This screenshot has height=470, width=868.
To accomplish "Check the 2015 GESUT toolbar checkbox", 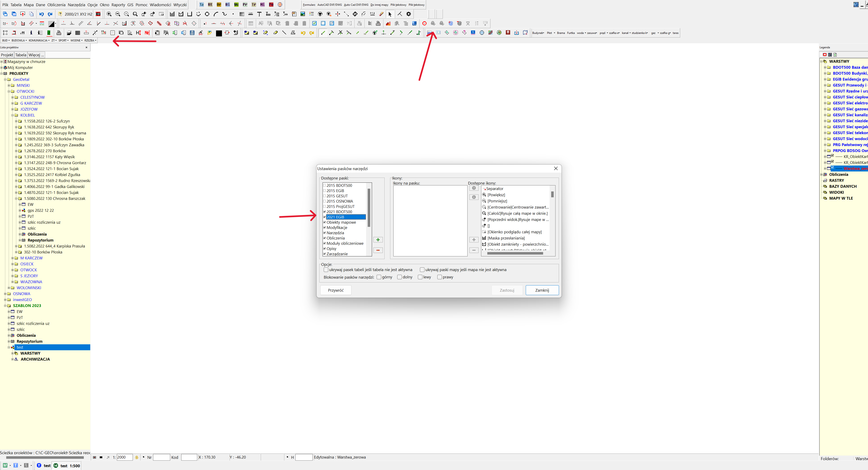I will pos(324,196).
